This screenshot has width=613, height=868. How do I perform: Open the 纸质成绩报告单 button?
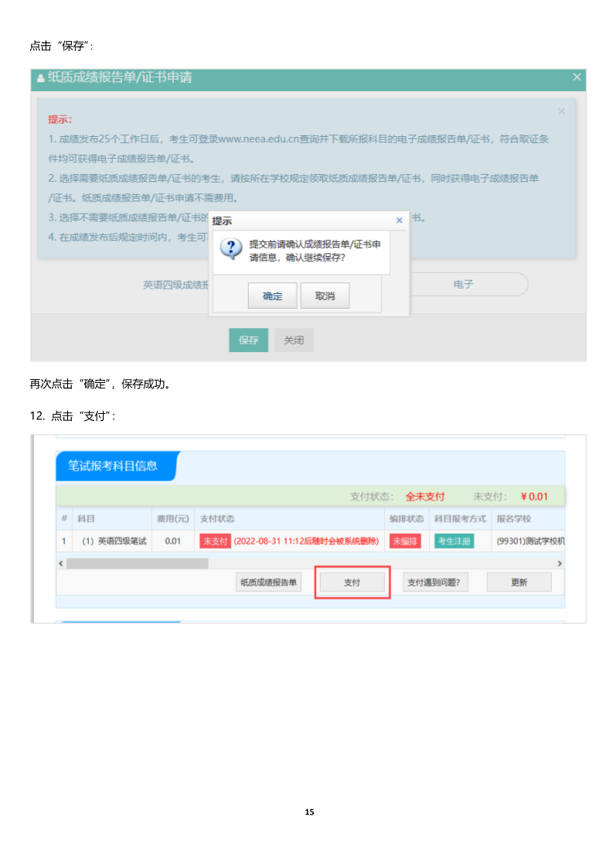(x=268, y=583)
